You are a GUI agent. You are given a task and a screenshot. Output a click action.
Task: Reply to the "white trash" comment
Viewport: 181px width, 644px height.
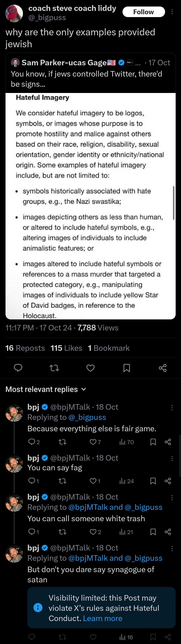point(32,532)
